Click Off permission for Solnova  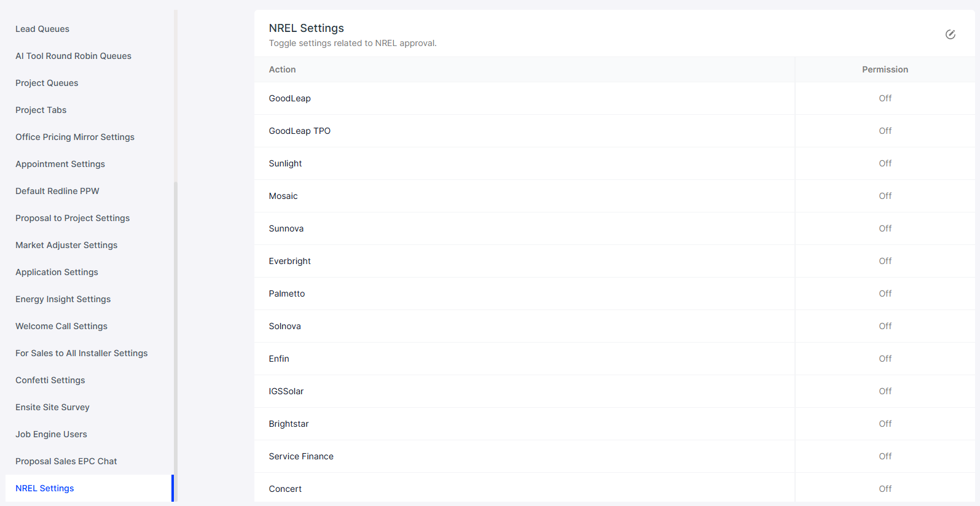[x=885, y=326]
